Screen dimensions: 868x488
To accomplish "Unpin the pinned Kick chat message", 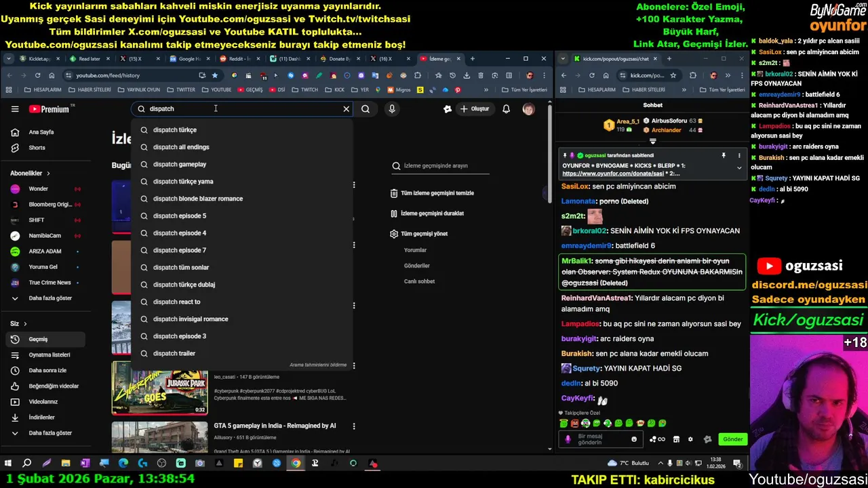I will coord(724,156).
